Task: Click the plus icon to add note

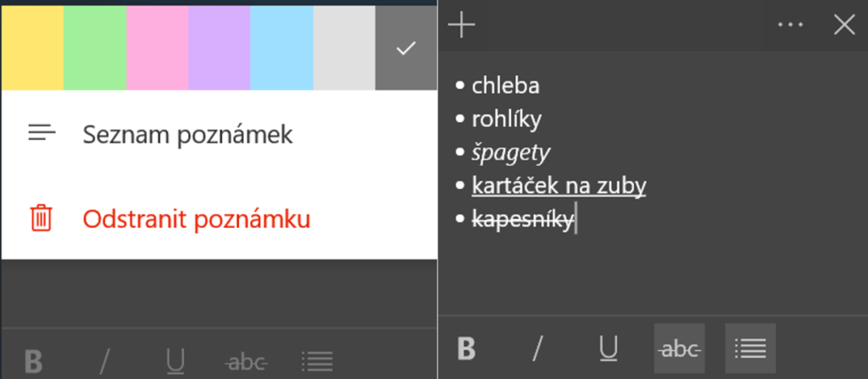Action: 461,25
